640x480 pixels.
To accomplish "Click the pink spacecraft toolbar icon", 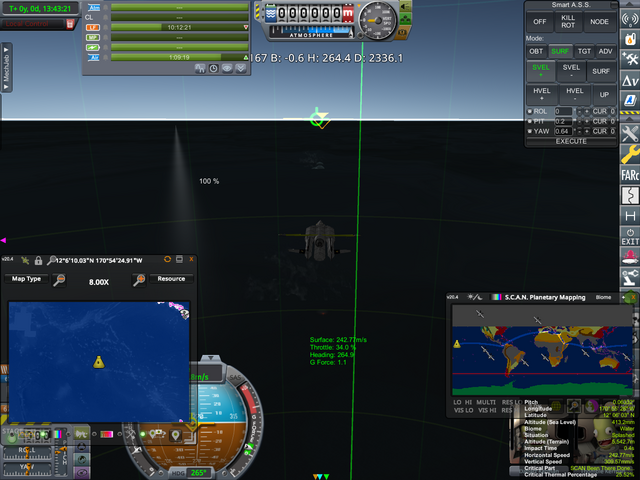I will (x=630, y=257).
